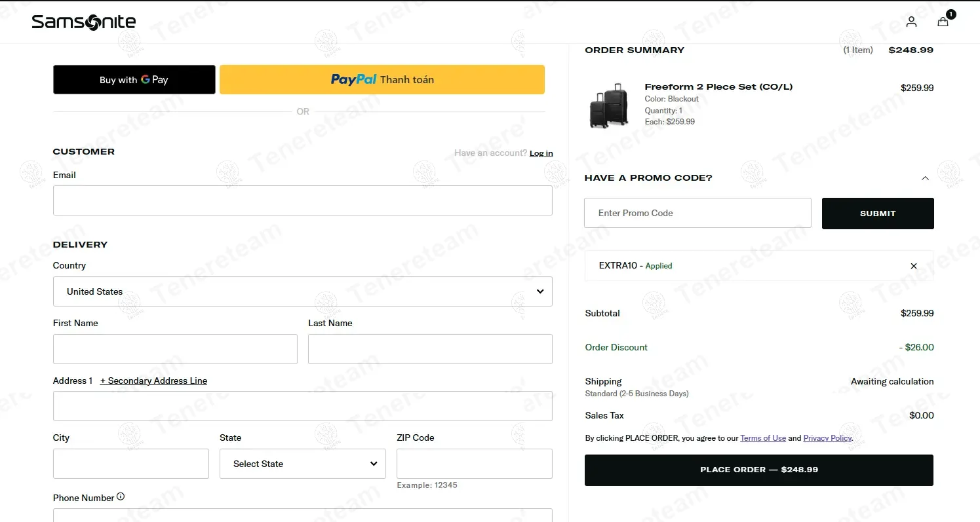
Task: Click the Samsonite logo
Action: [83, 22]
